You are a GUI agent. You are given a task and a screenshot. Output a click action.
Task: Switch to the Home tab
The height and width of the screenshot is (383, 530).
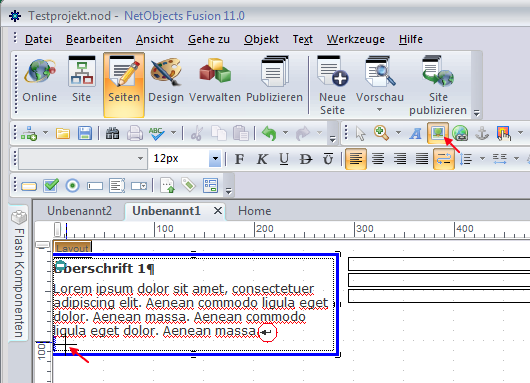coord(255,211)
